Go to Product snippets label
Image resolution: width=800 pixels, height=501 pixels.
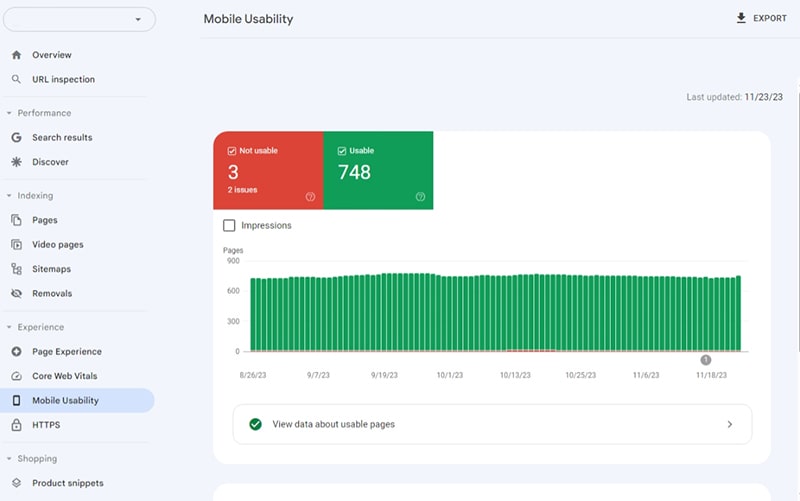tap(68, 483)
